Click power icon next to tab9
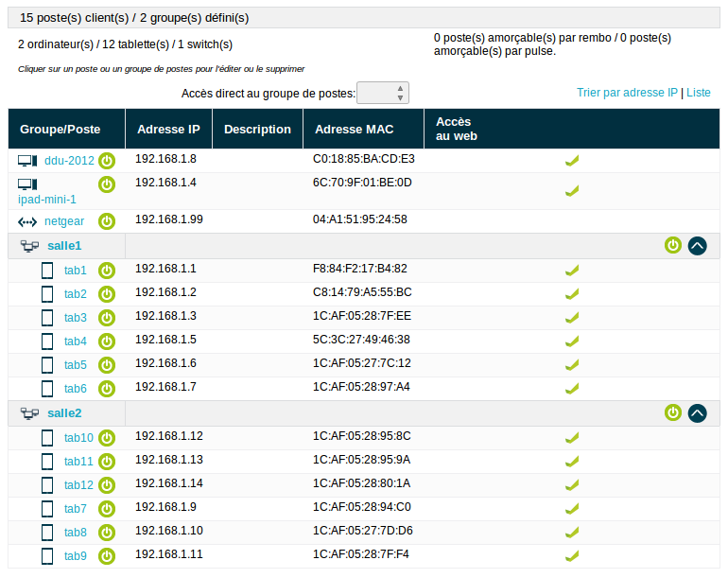Screen dimensions: 728x578 pos(107,556)
